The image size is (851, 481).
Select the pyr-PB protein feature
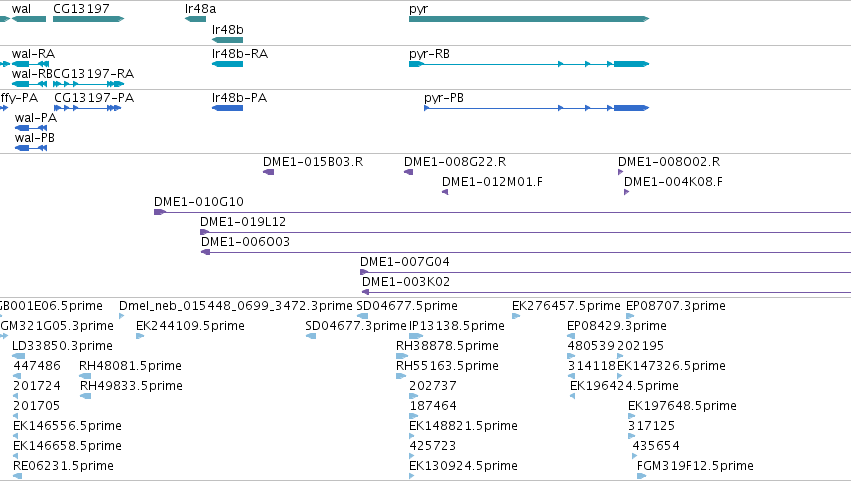pos(536,108)
